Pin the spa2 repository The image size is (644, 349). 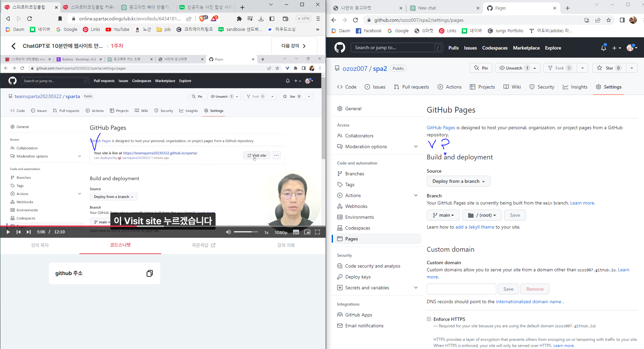point(481,68)
